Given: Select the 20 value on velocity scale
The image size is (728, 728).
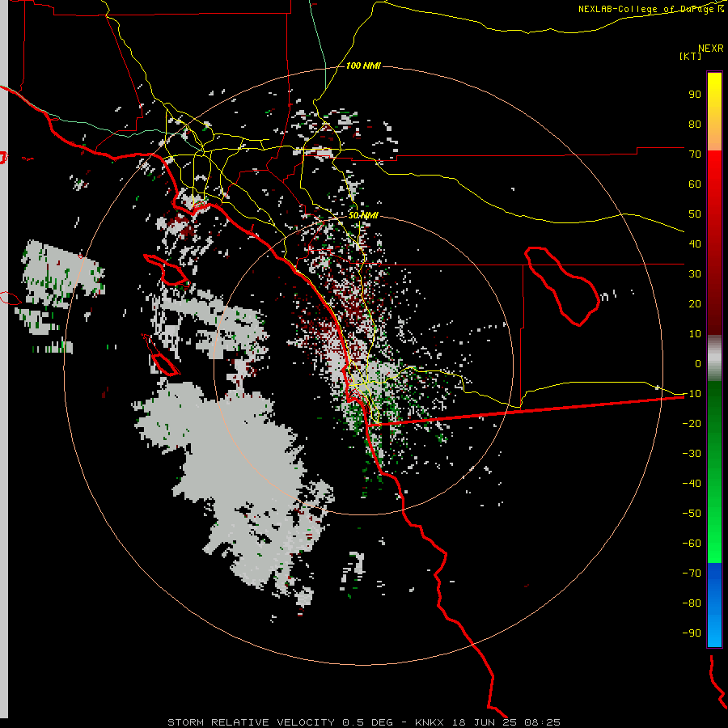Looking at the screenshot, I should tap(695, 303).
